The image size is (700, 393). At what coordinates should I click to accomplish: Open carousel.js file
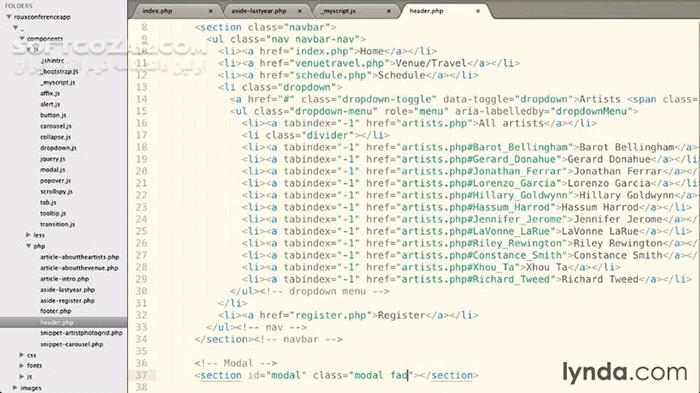click(x=56, y=126)
